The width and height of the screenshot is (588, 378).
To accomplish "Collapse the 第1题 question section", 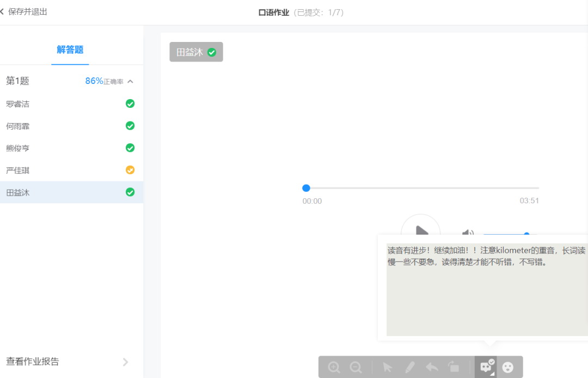I will 130,82.
